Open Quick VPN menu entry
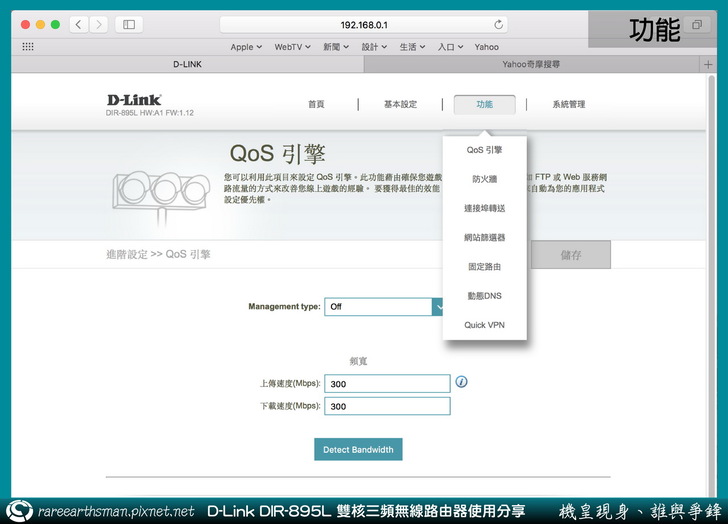The image size is (728, 524). (484, 325)
